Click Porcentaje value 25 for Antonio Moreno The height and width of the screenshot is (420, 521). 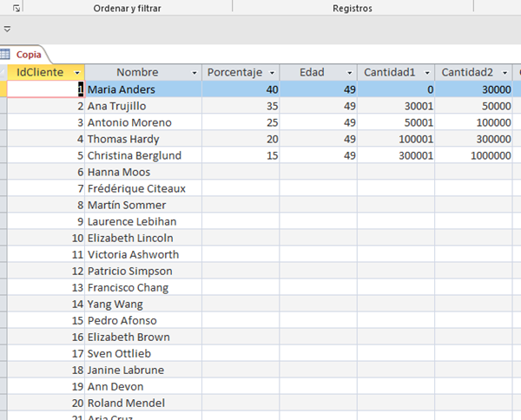click(x=241, y=122)
